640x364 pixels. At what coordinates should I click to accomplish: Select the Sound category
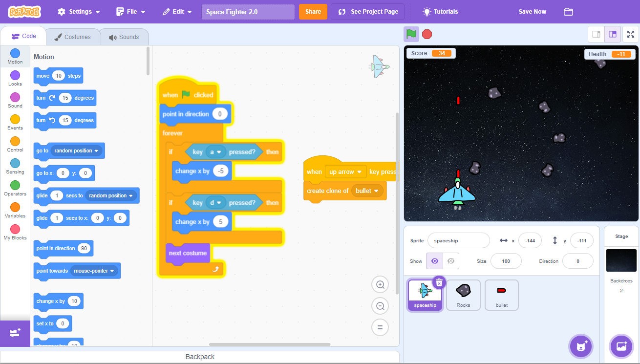[x=15, y=100]
